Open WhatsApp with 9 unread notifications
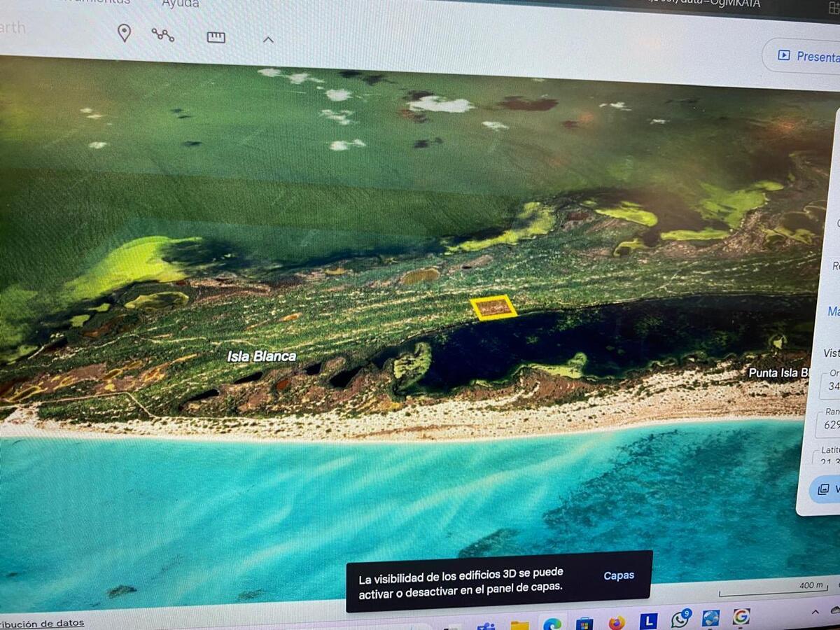This screenshot has height=630, width=840. (680, 619)
